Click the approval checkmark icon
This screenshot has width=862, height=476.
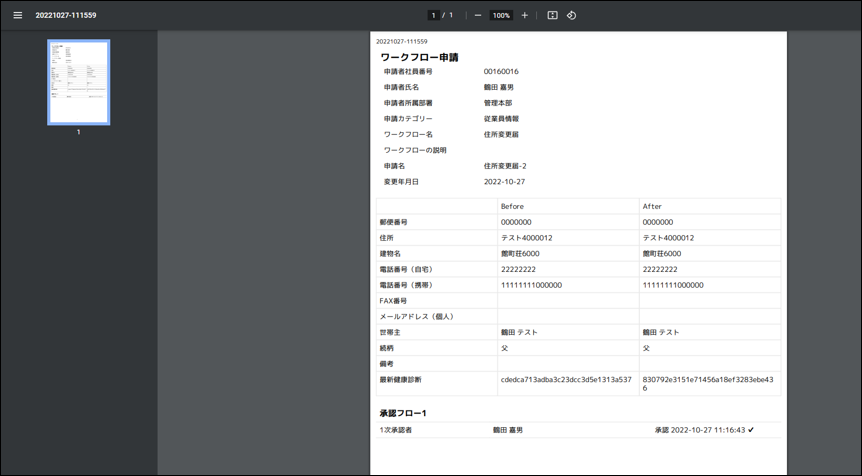point(751,430)
